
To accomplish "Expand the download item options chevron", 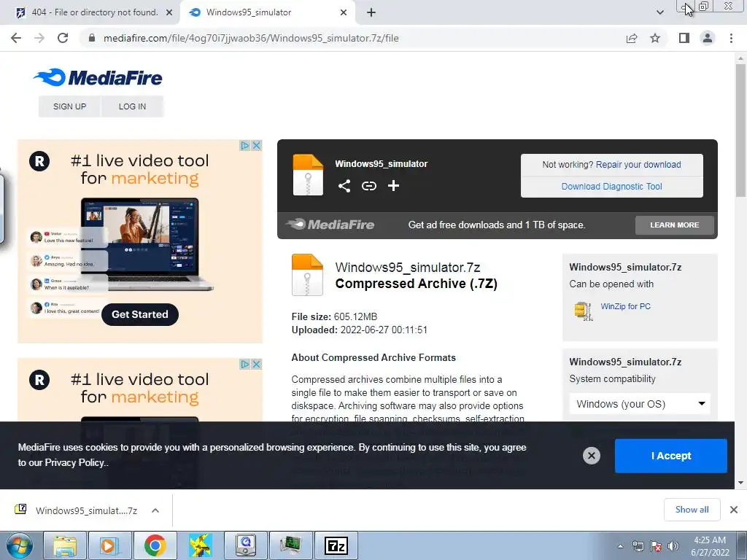I will (155, 510).
